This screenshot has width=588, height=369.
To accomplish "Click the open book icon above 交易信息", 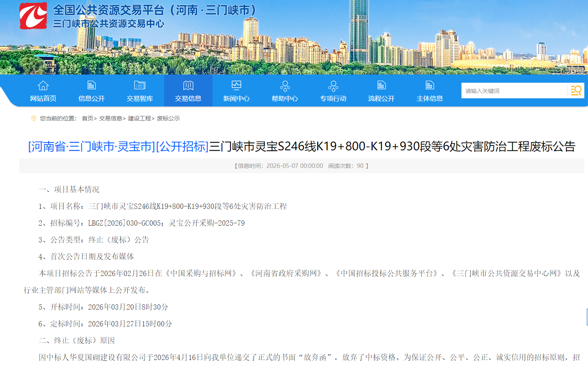I will [188, 85].
